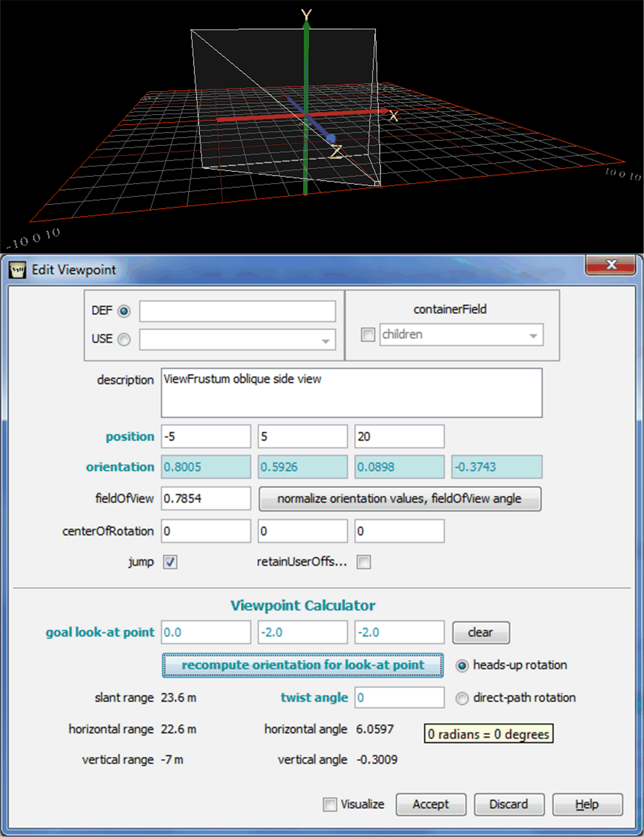Enable the retainUserOffsets checkbox
This screenshot has height=837, width=644.
364,562
